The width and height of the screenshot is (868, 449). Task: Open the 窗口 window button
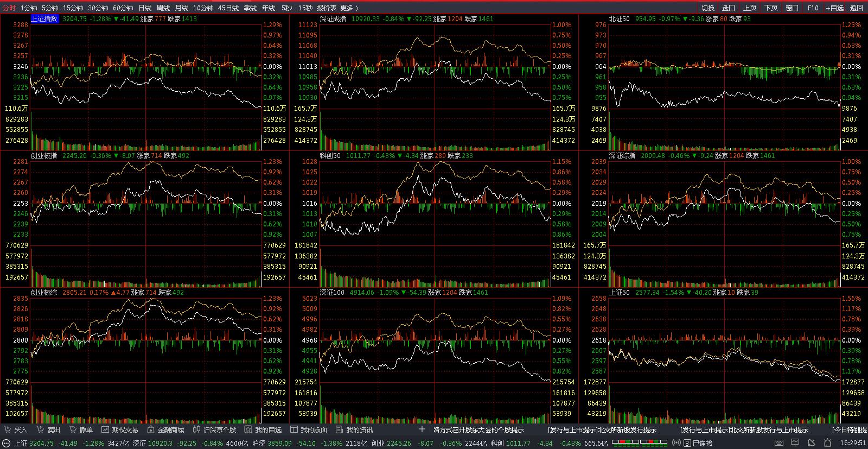point(792,8)
